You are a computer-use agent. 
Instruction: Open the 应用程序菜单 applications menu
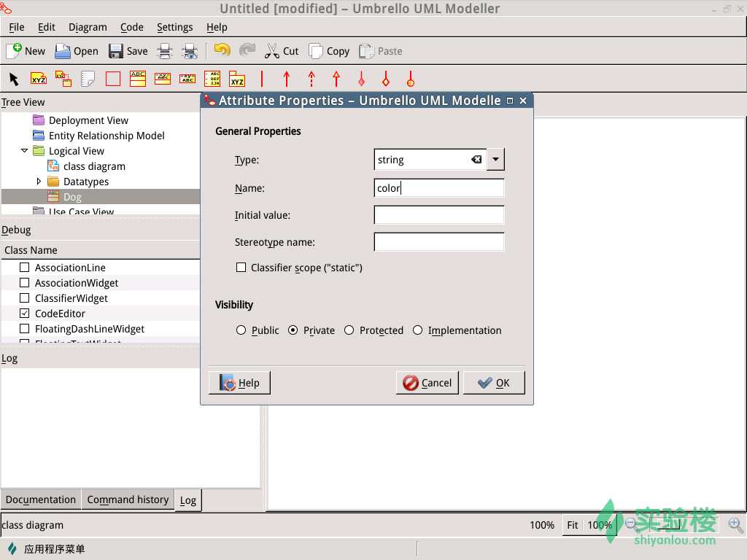[x=46, y=549]
